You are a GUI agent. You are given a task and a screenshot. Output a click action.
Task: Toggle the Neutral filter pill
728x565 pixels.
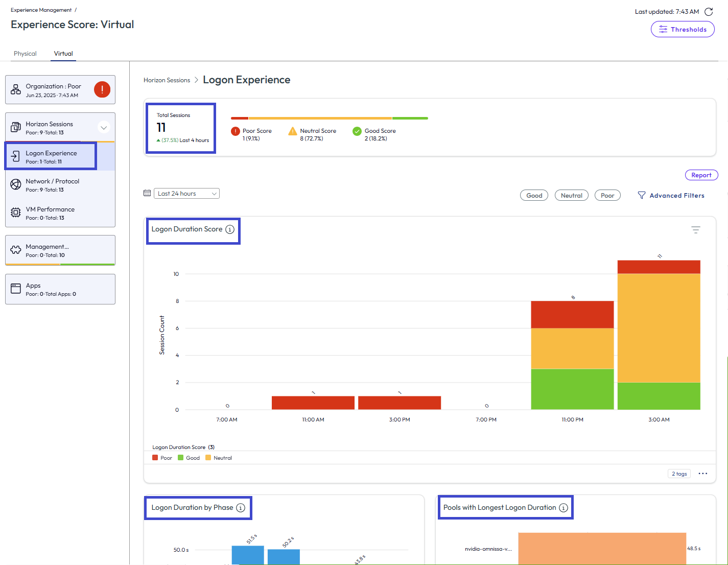click(572, 195)
